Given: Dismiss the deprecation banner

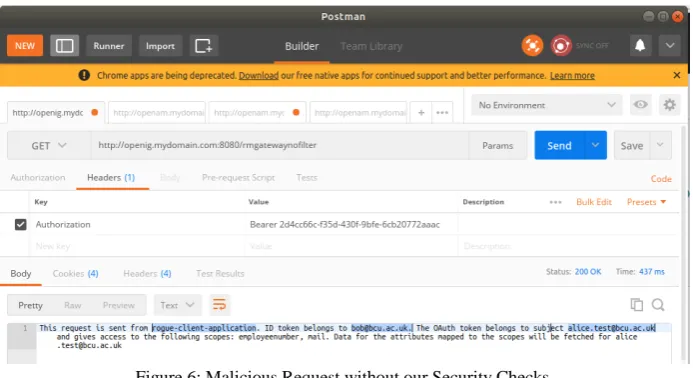Looking at the screenshot, I should (677, 75).
